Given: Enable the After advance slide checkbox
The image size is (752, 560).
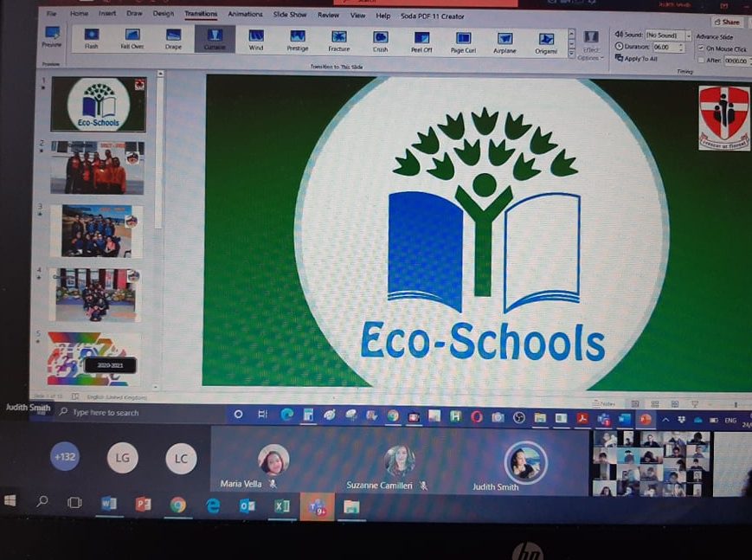Looking at the screenshot, I should click(x=701, y=61).
